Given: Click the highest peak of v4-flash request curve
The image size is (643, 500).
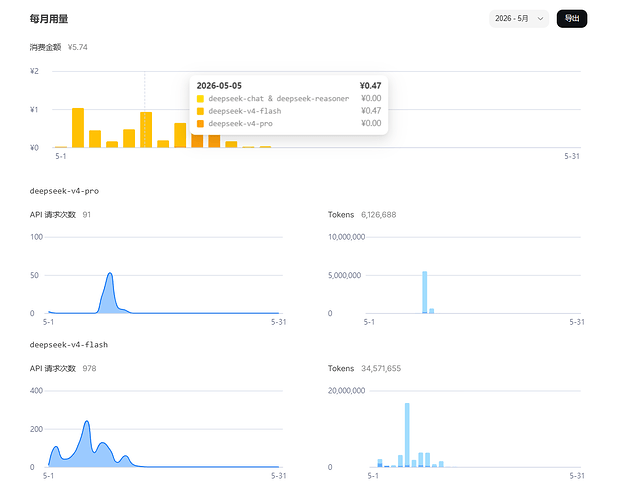Looking at the screenshot, I should tap(87, 422).
